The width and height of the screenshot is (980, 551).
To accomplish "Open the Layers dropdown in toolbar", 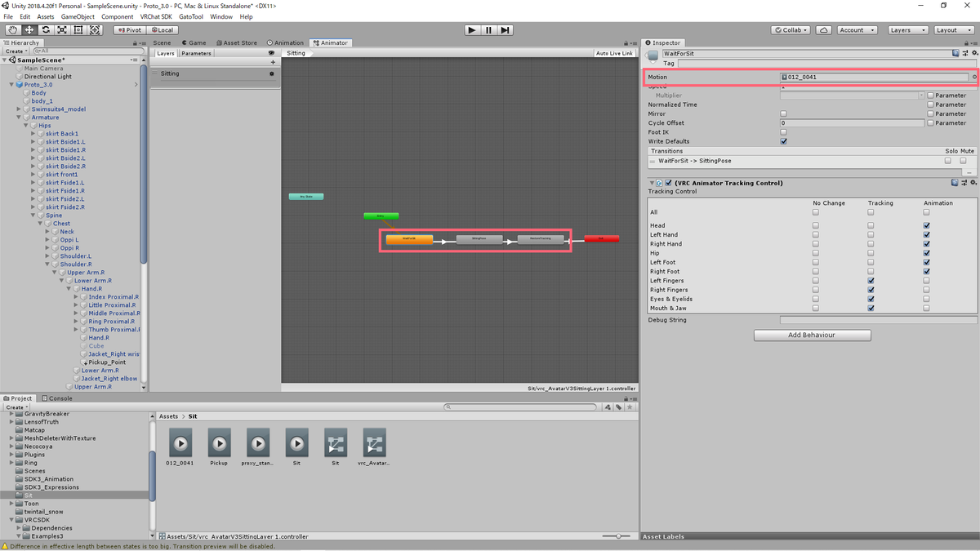I will click(907, 30).
